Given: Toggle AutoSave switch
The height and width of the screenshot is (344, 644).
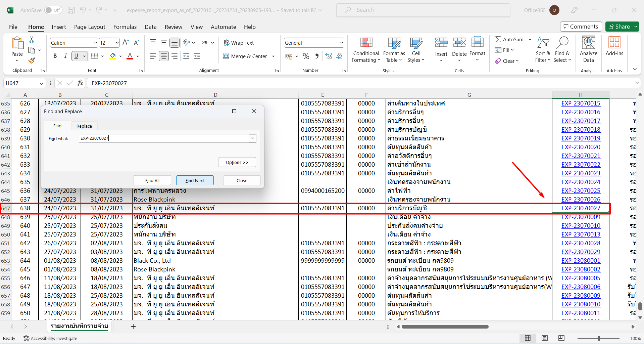Looking at the screenshot, I should tap(53, 10).
